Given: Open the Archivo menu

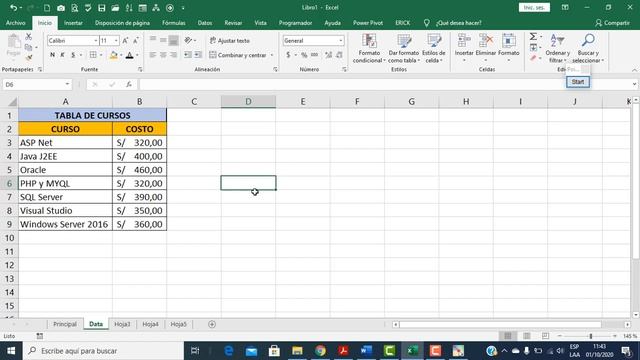Looking at the screenshot, I should 16,23.
